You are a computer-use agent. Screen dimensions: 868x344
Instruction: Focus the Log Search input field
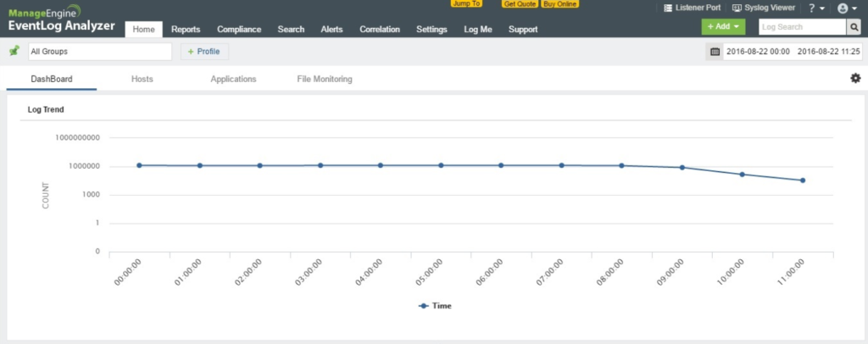(x=800, y=27)
